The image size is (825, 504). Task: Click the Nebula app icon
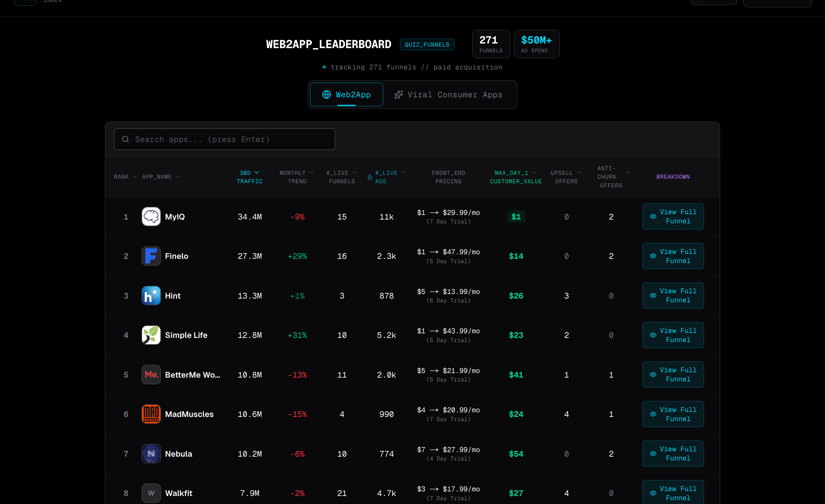[151, 454]
